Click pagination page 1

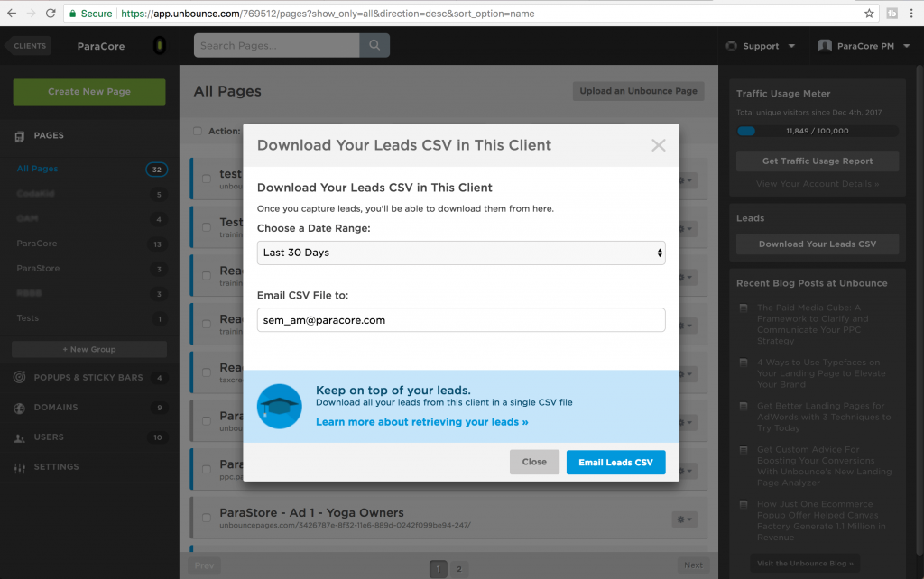coord(438,569)
